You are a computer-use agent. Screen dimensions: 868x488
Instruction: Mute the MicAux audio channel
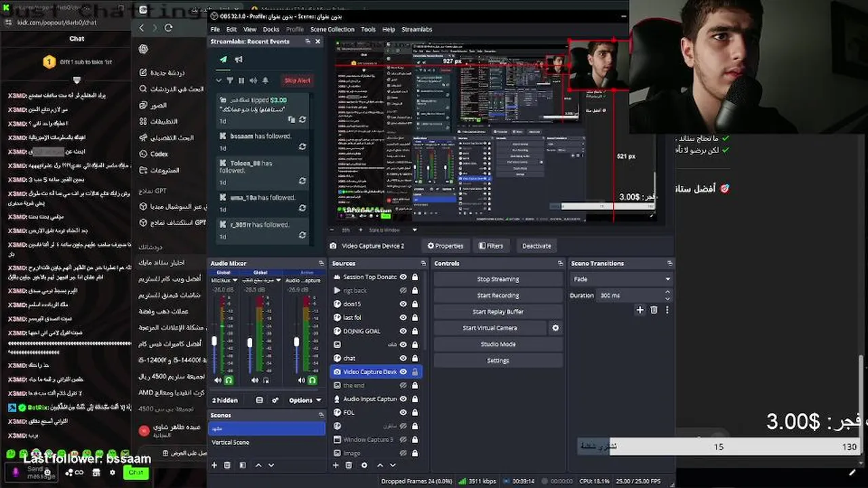(x=218, y=380)
